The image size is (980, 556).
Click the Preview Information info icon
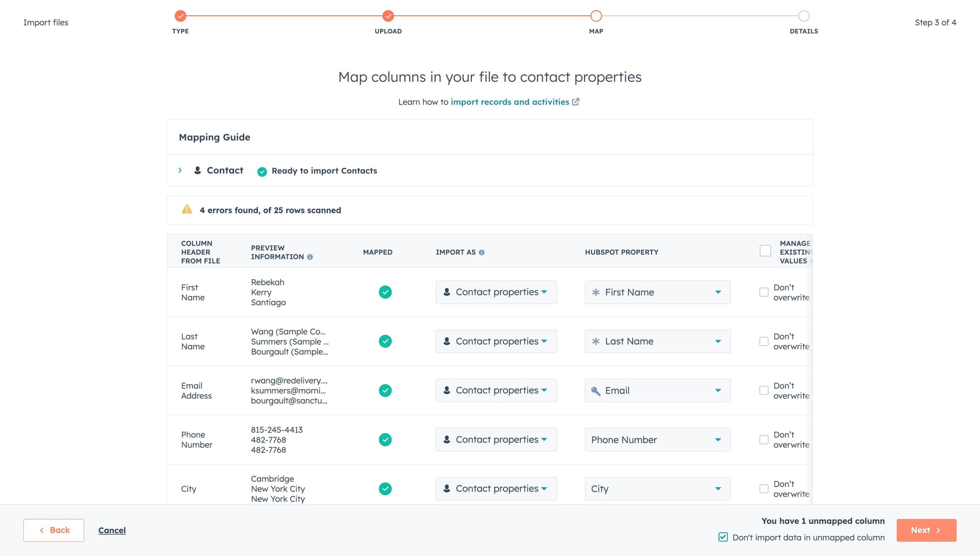coord(310,257)
